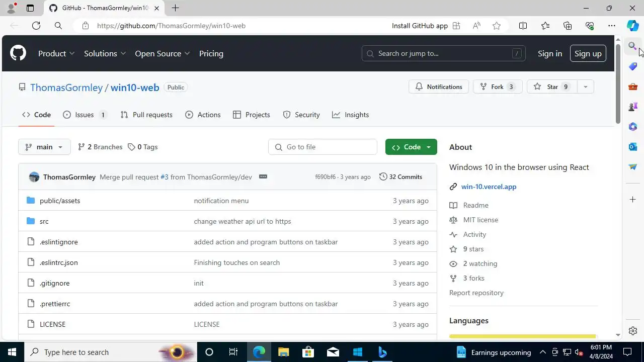
Task: Open public/assets folder
Action: [x=60, y=201]
